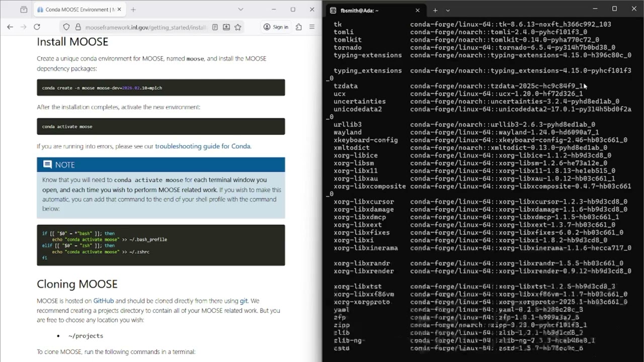Open the terminal profiles dropdown chevron
Viewport: 644px width, 362px height.
point(448,10)
